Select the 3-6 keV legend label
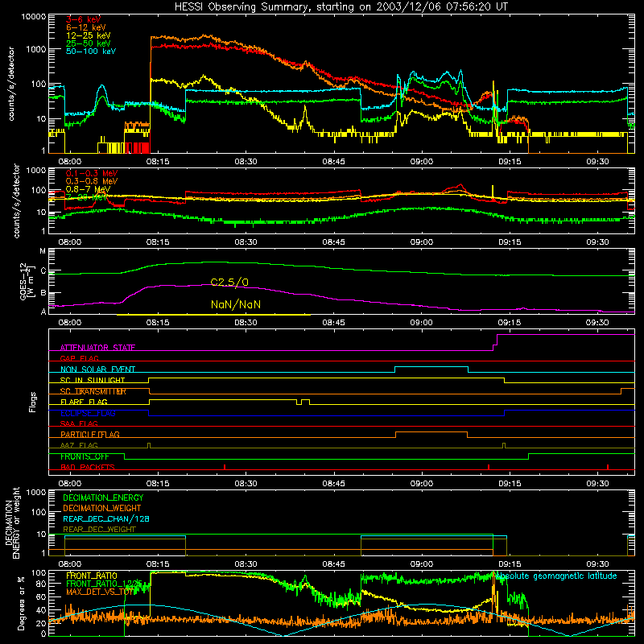 tap(83, 19)
